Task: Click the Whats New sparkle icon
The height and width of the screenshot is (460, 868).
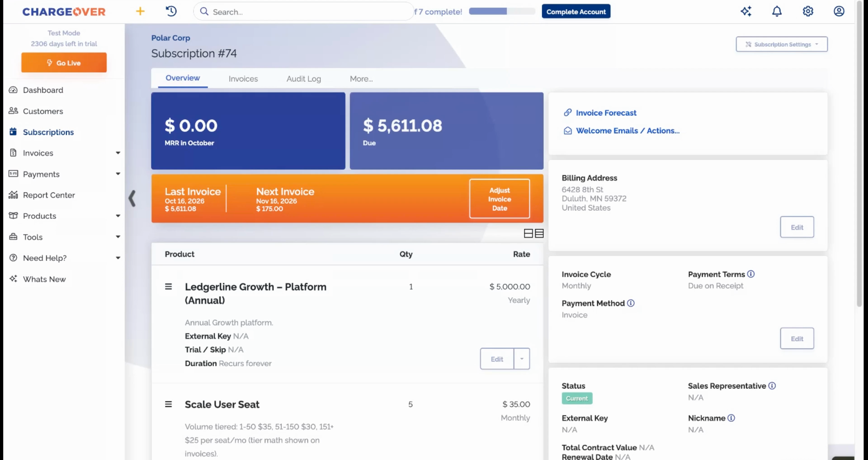Action: click(x=13, y=279)
